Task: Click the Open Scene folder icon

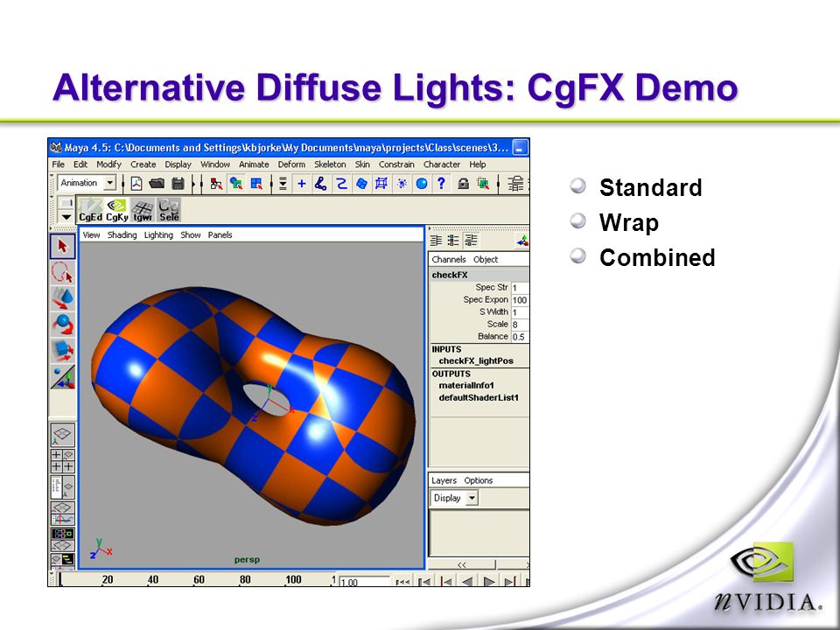Action: pyautogui.click(x=157, y=184)
